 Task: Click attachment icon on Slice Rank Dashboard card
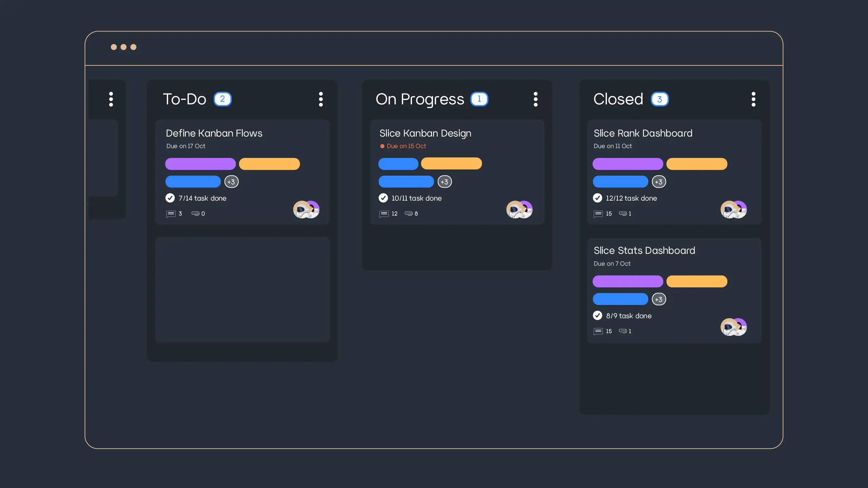(623, 213)
